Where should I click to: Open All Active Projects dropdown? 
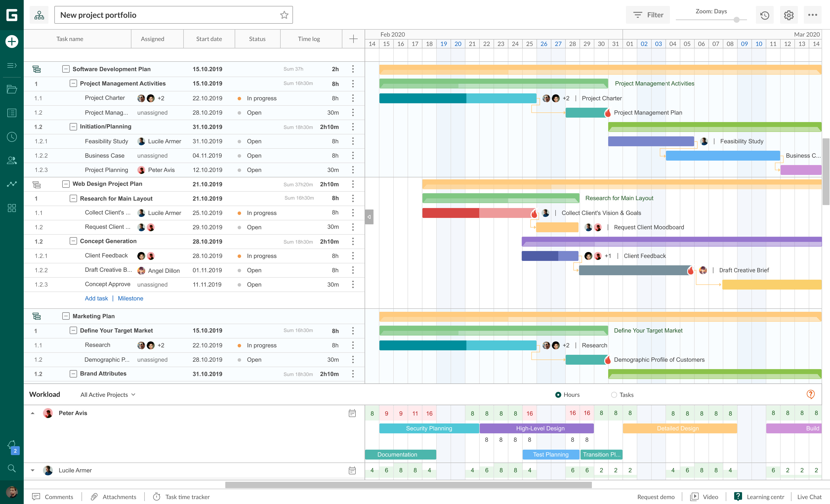(x=108, y=395)
